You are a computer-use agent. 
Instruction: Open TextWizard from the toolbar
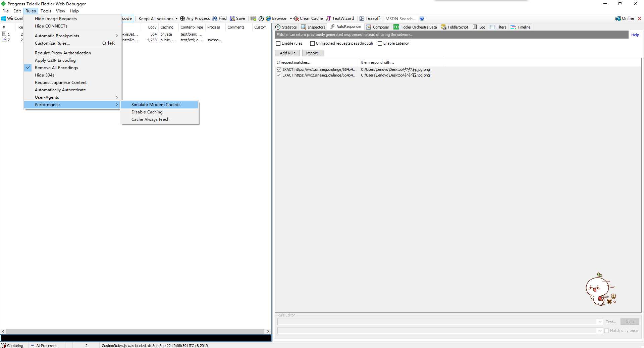(x=340, y=18)
